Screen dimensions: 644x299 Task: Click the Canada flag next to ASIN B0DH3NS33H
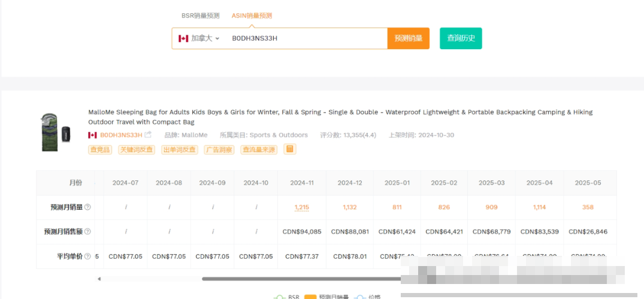[92, 135]
